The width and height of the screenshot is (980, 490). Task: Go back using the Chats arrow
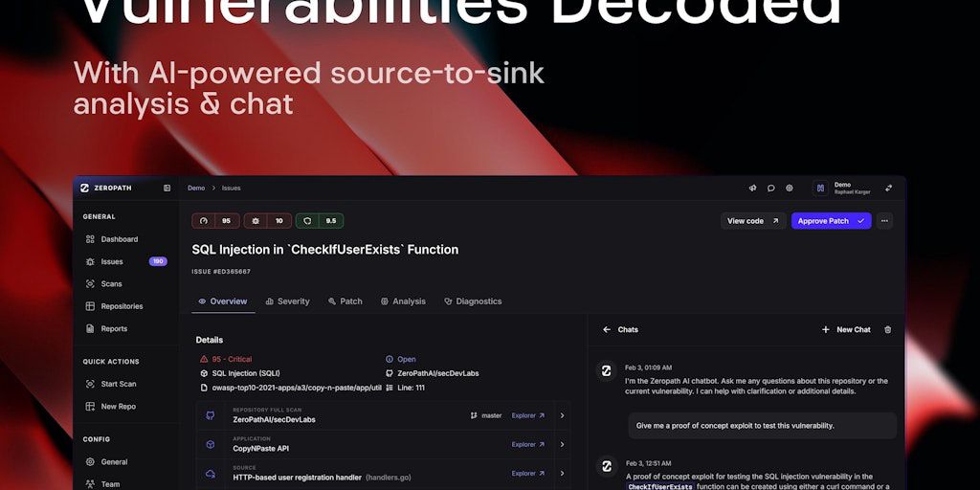(x=606, y=329)
